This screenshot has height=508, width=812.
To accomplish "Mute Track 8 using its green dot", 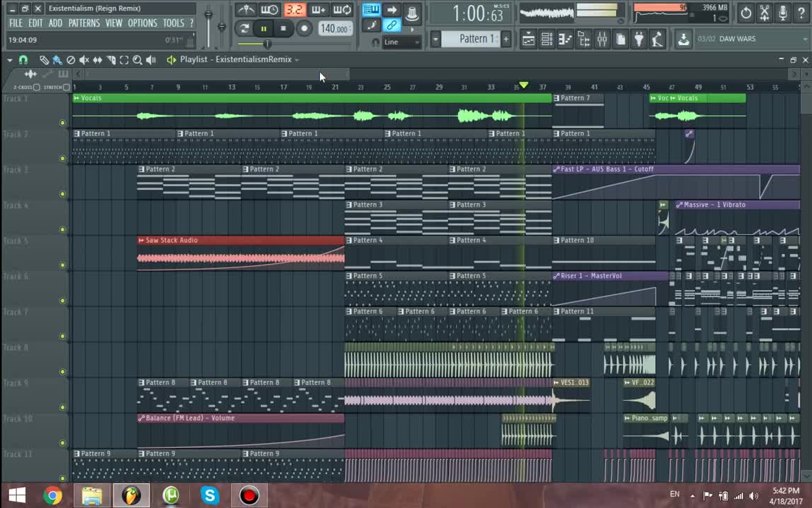I will tap(63, 372).
